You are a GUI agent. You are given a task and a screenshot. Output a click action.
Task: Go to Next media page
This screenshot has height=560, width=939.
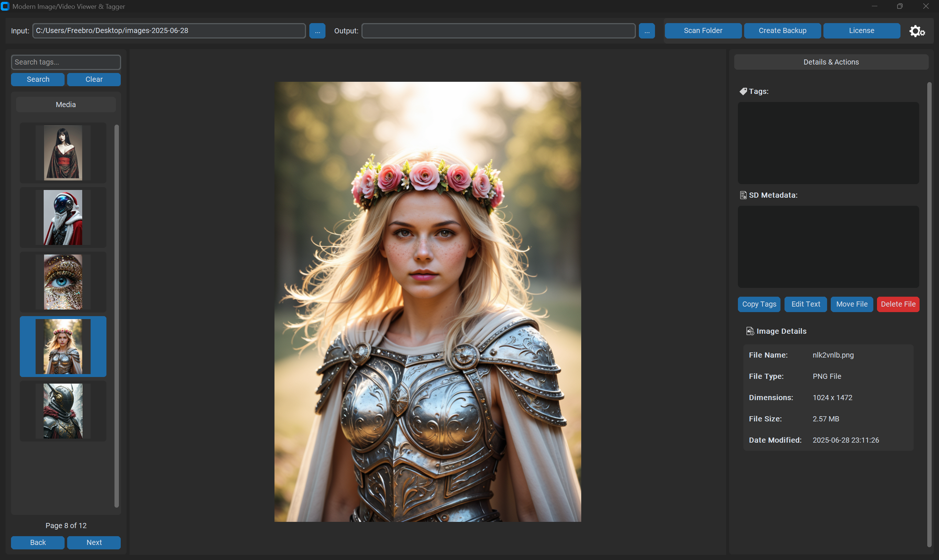point(94,542)
